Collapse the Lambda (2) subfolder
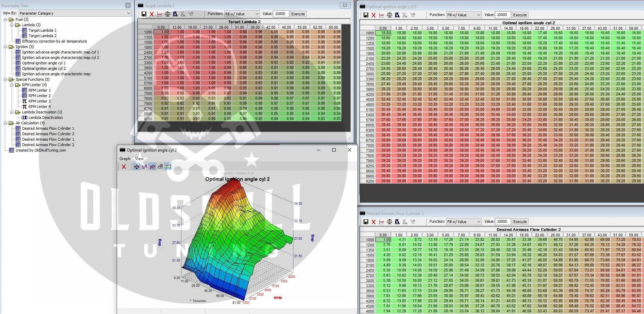 12,25
